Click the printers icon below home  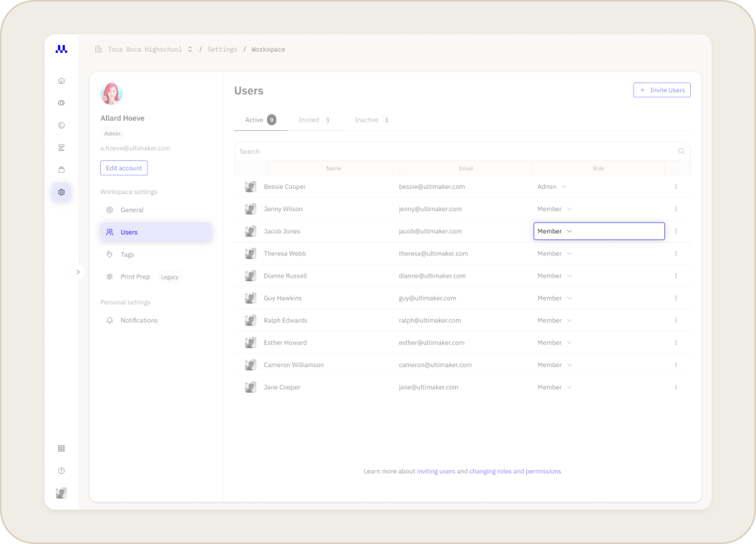tap(62, 103)
